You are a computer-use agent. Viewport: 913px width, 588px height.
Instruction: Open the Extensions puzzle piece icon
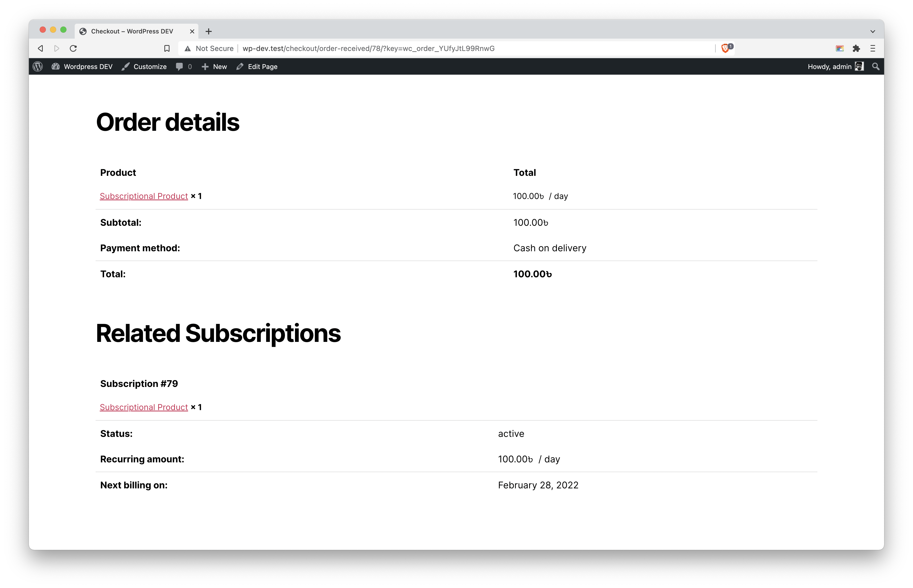pos(856,48)
